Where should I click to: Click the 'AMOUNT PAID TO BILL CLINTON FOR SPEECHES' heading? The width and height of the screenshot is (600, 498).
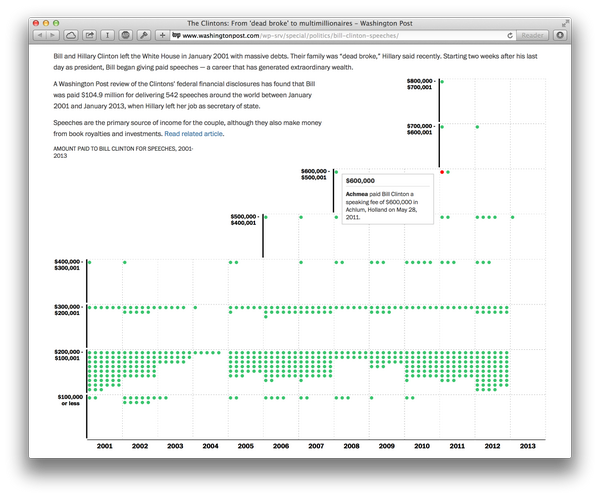click(123, 152)
